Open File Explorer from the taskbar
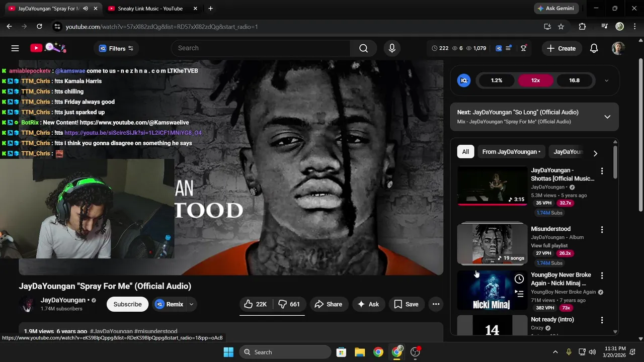Viewport: 644px width, 362px height. pos(360,352)
